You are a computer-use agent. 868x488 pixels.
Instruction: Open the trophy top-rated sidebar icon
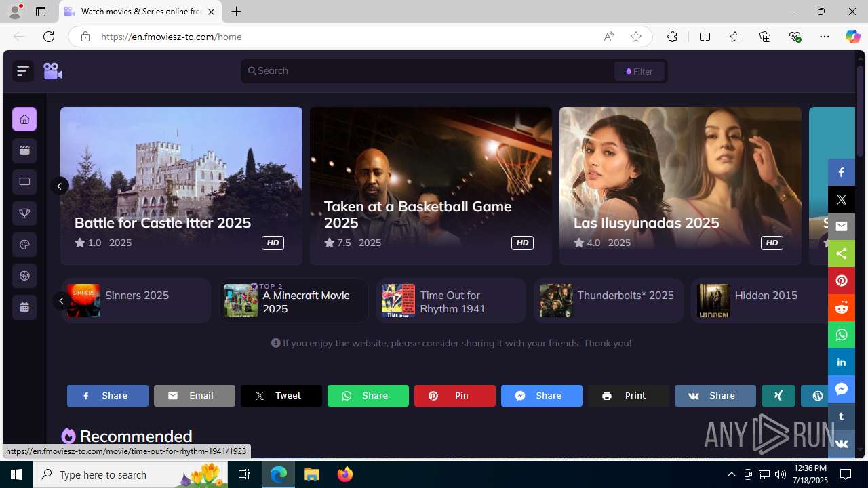pyautogui.click(x=24, y=213)
